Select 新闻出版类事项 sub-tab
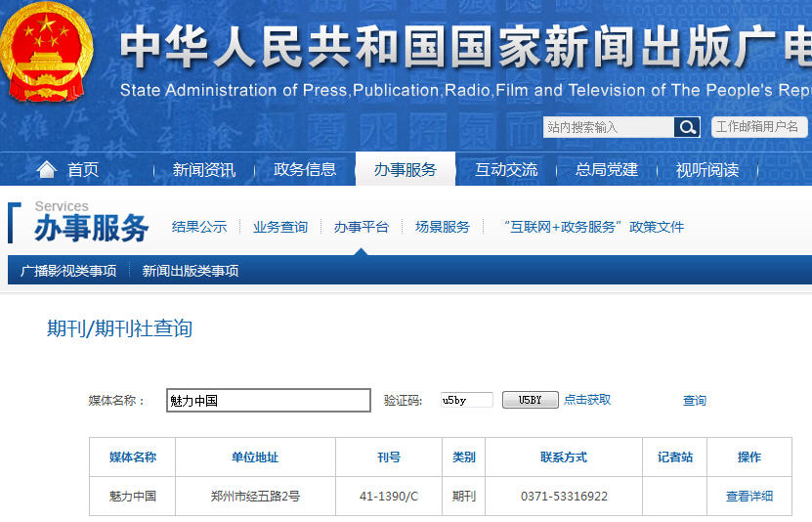 (x=191, y=271)
